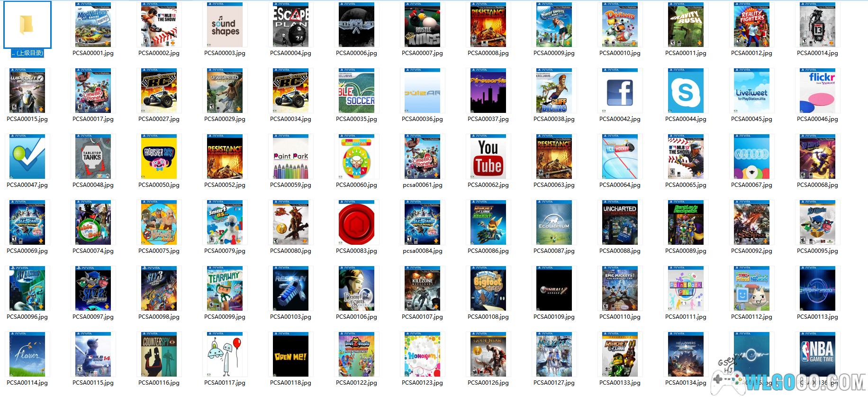Click the Killzone cover PCSA00107.jpg
This screenshot has height=397, width=868.
(x=422, y=289)
